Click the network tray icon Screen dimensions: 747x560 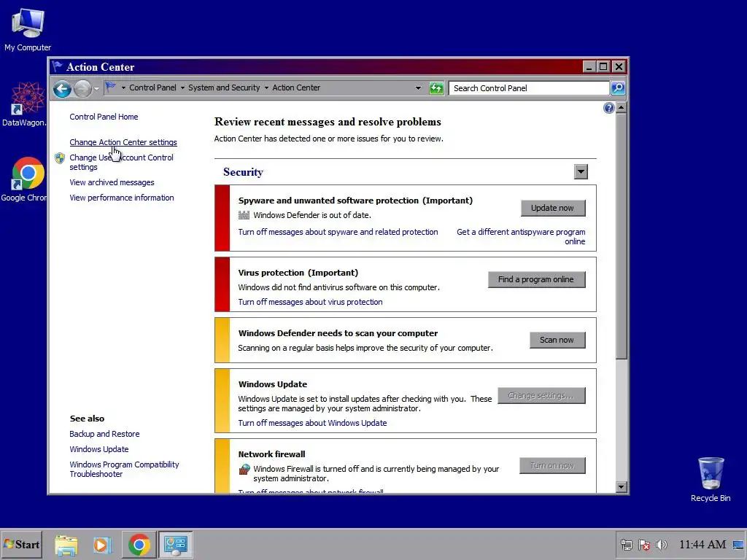pyautogui.click(x=627, y=545)
